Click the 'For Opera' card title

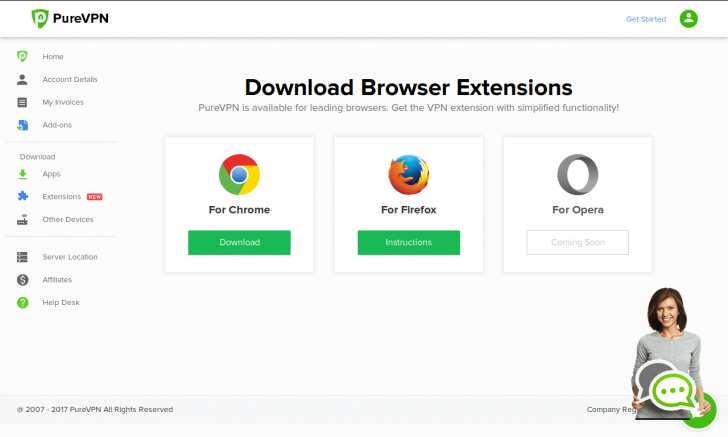pos(578,210)
